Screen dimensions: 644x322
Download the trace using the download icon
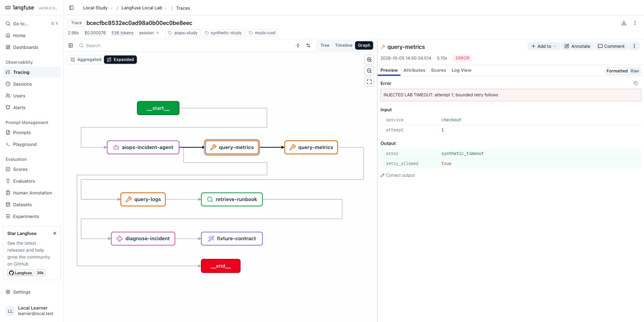click(624, 23)
